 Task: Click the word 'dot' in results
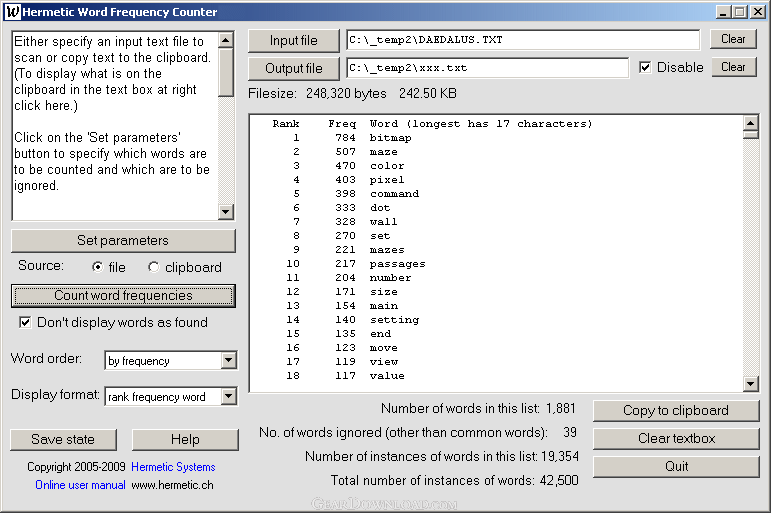[380, 208]
